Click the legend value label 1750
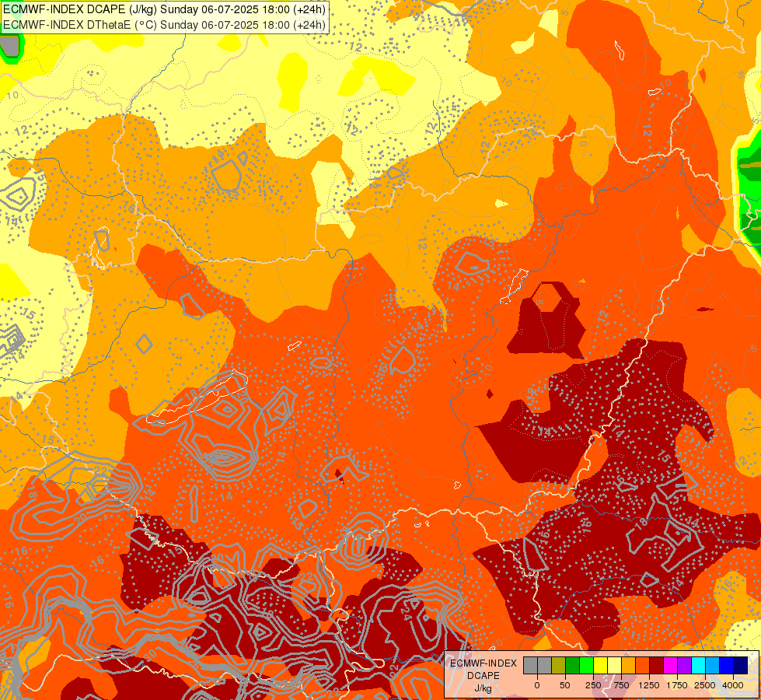The image size is (761, 700). point(677,685)
